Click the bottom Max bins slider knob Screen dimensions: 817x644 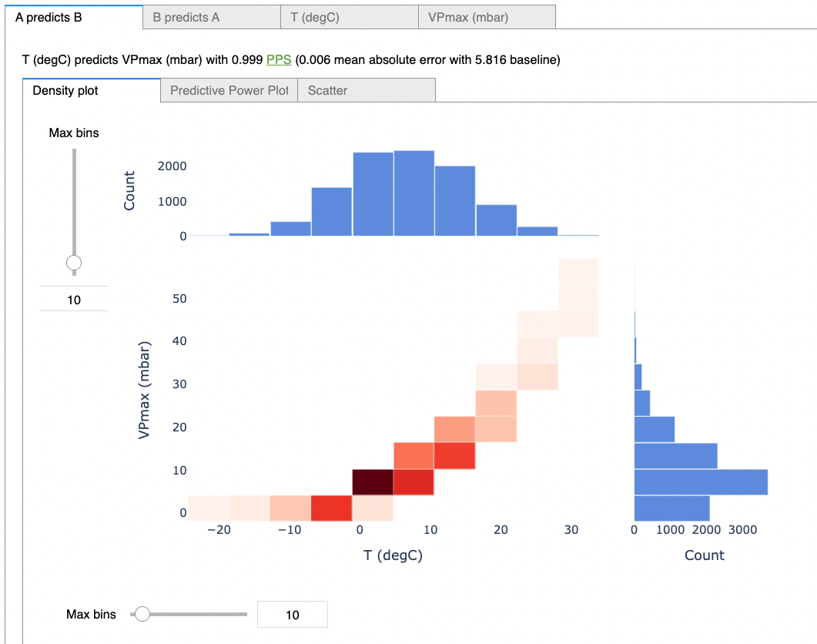click(x=142, y=614)
